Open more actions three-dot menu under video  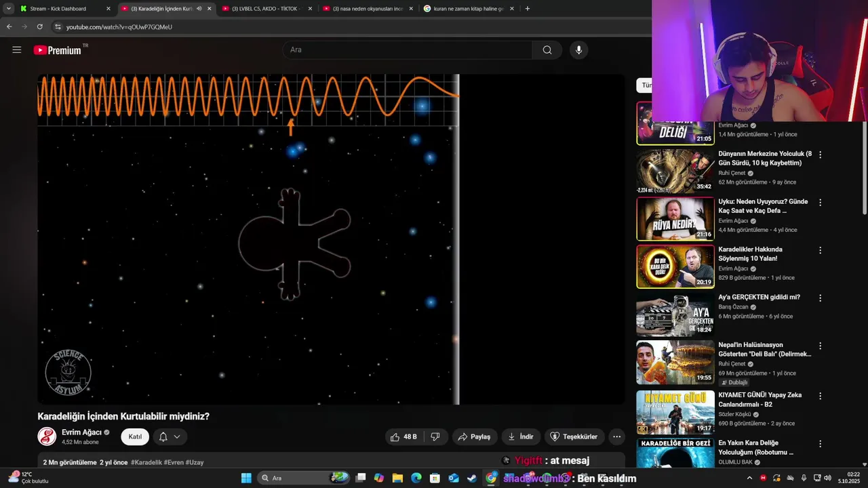616,436
